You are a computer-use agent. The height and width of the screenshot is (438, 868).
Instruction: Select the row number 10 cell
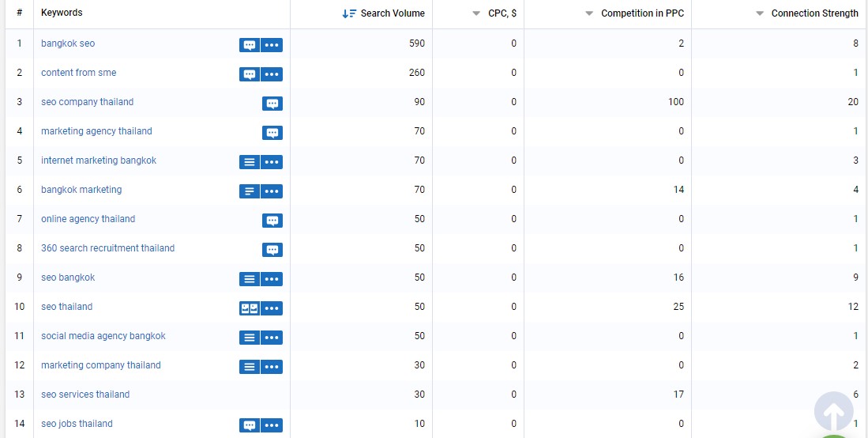pyautogui.click(x=20, y=307)
